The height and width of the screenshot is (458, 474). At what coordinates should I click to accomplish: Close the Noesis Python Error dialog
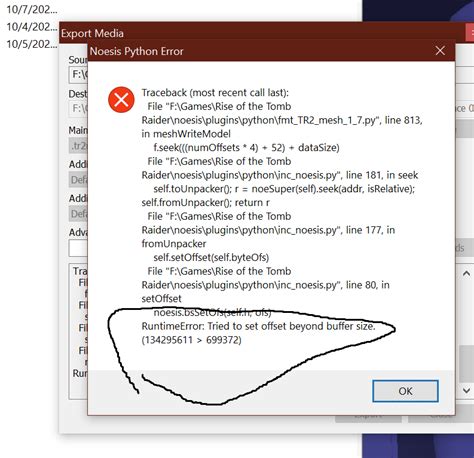440,51
